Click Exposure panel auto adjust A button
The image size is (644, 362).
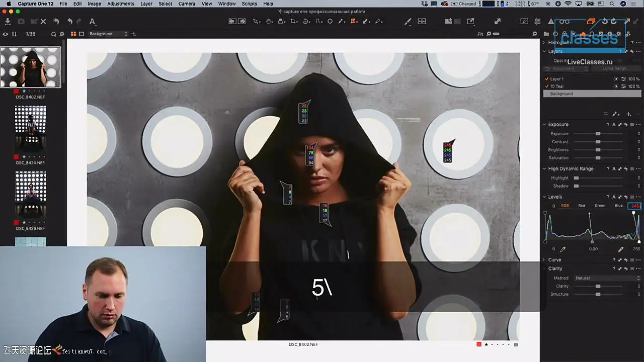(614, 124)
